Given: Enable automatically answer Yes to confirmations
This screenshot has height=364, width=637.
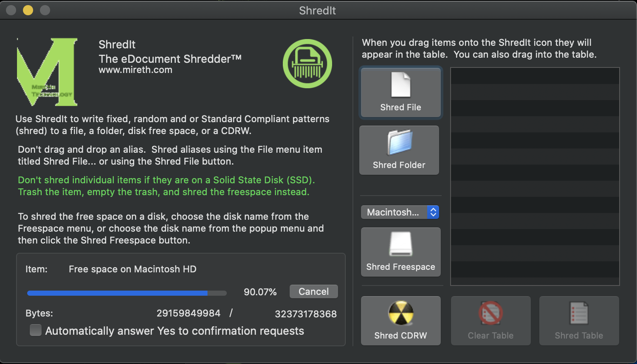Looking at the screenshot, I should click(36, 330).
